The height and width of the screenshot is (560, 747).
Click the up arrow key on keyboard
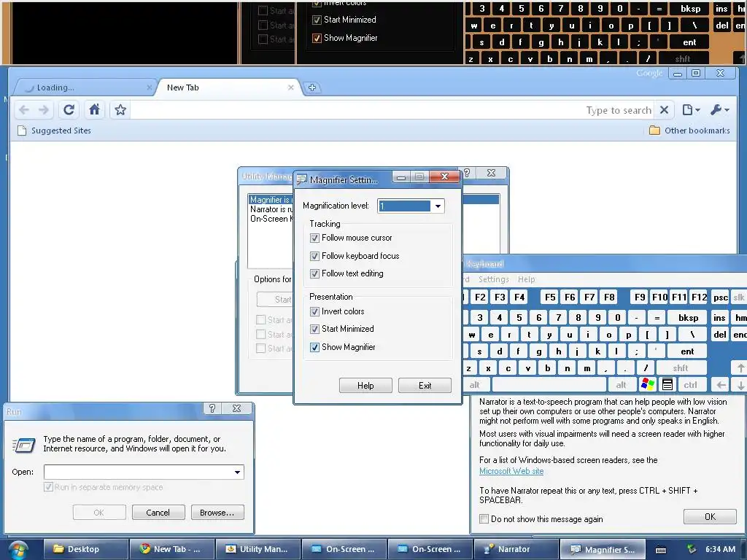coord(740,367)
